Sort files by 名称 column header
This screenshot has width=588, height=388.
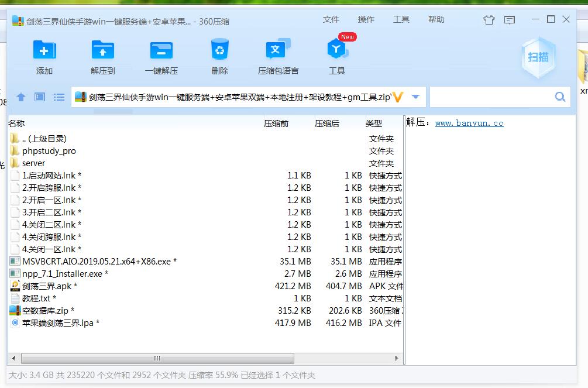(x=16, y=123)
